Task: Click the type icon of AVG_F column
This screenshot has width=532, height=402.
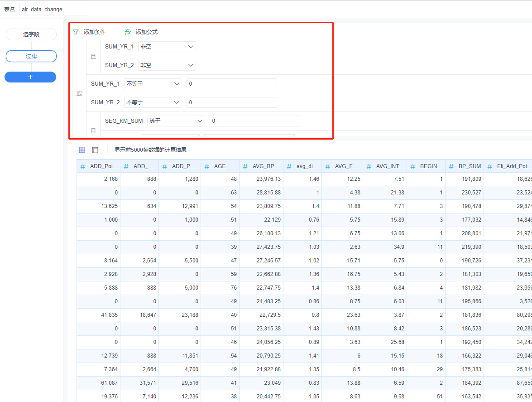Action: pyautogui.click(x=328, y=166)
